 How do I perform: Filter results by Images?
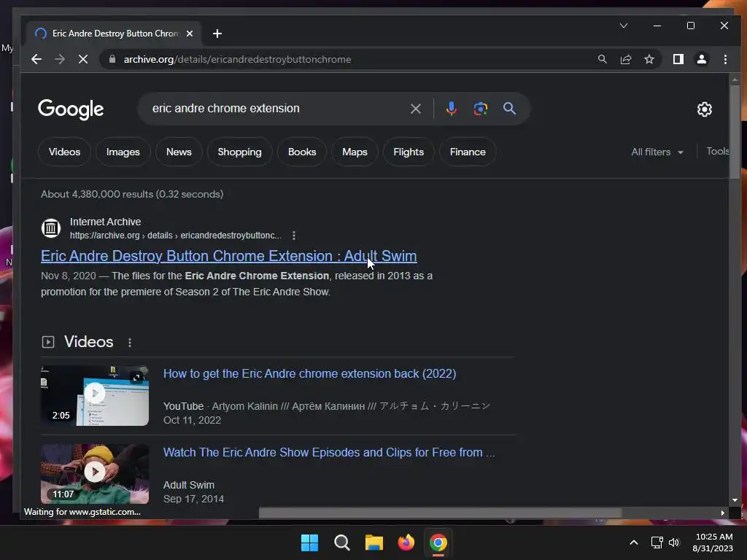point(123,152)
